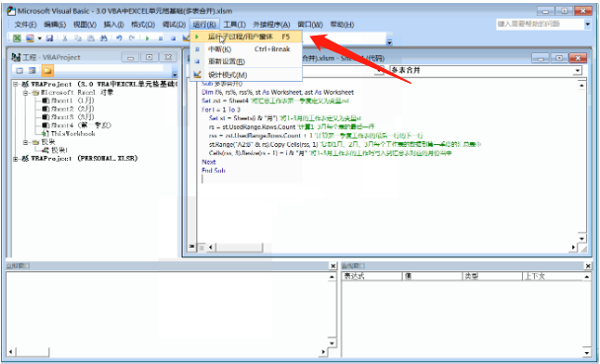600x364 pixels.
Task: Choose 设计模式(M) menu entry
Action: [247, 75]
